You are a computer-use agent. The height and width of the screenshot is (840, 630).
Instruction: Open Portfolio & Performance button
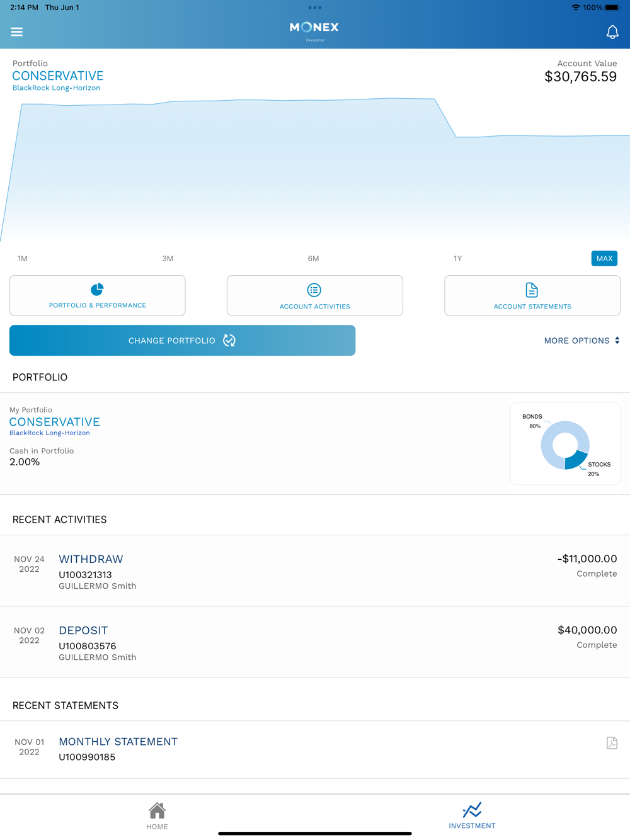97,295
